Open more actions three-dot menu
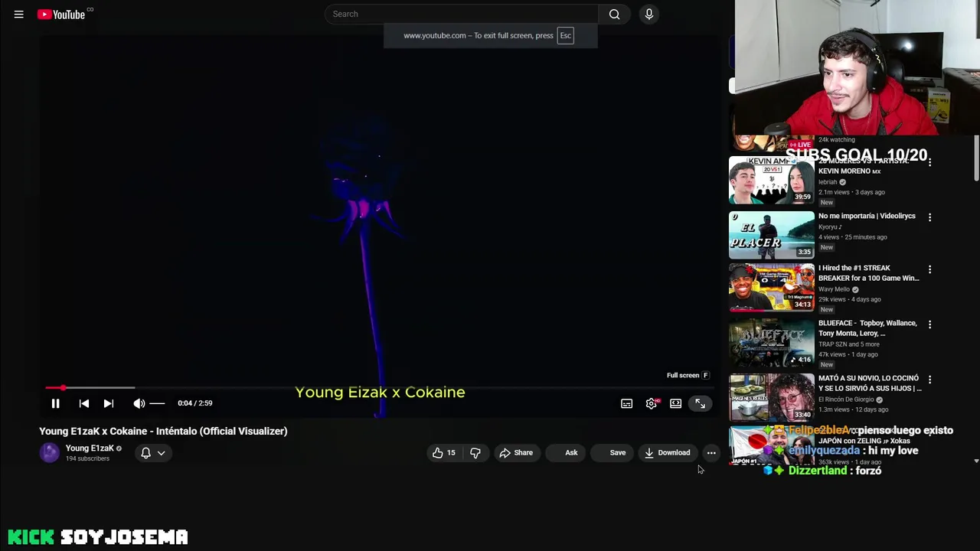The image size is (980, 551). 711,452
